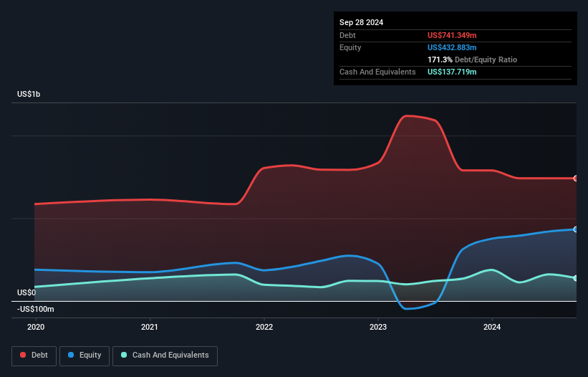
Task: Click the 2020 x-axis label
Action: coord(36,327)
